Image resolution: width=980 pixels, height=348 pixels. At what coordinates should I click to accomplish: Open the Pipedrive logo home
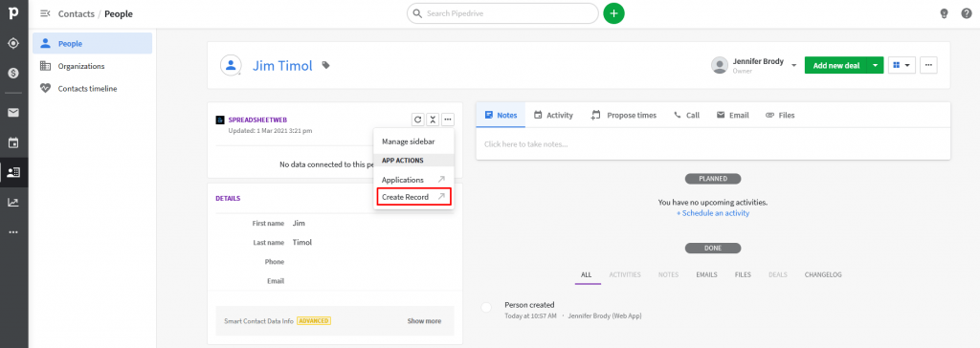13,13
